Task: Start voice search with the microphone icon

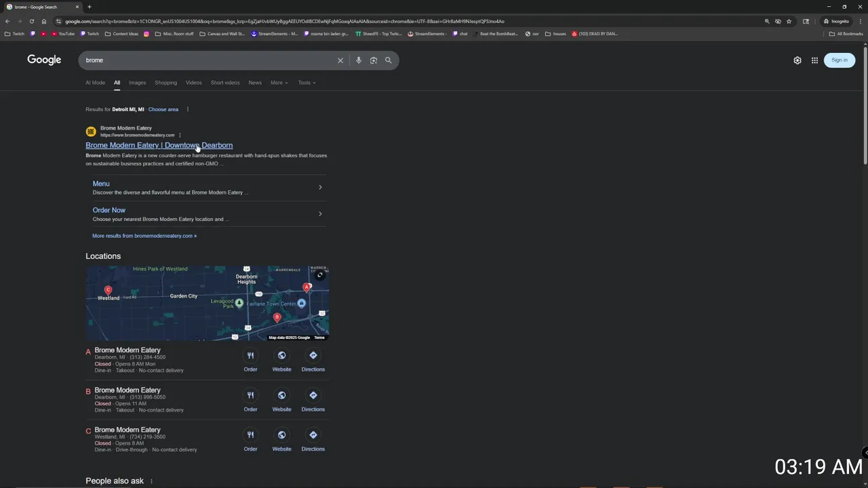Action: coord(359,60)
